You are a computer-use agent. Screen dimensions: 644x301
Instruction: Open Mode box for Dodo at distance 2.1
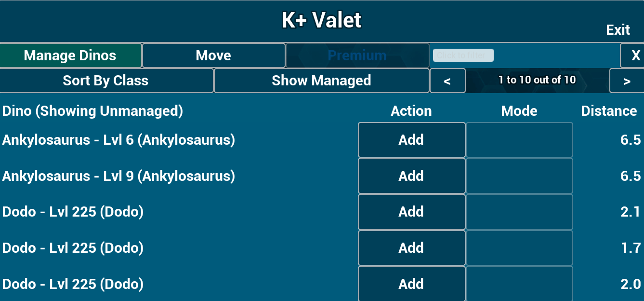pyautogui.click(x=519, y=212)
